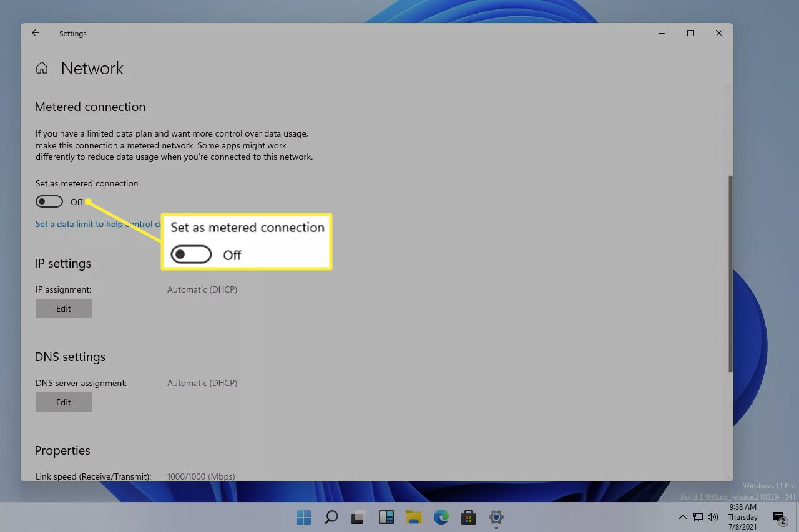Click Edit under DNS server assignment
The width and height of the screenshot is (799, 532).
(x=64, y=402)
